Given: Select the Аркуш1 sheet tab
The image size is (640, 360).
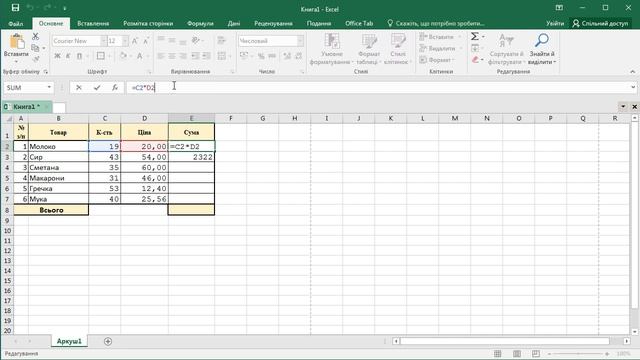Looking at the screenshot, I should tap(69, 341).
